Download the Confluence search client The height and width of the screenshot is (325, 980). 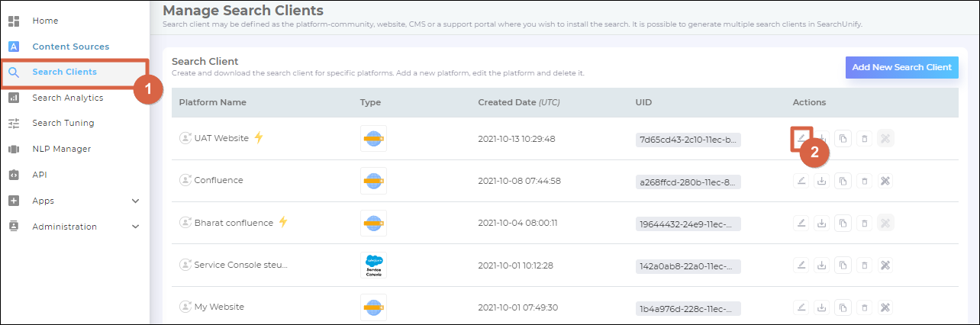[x=821, y=181]
